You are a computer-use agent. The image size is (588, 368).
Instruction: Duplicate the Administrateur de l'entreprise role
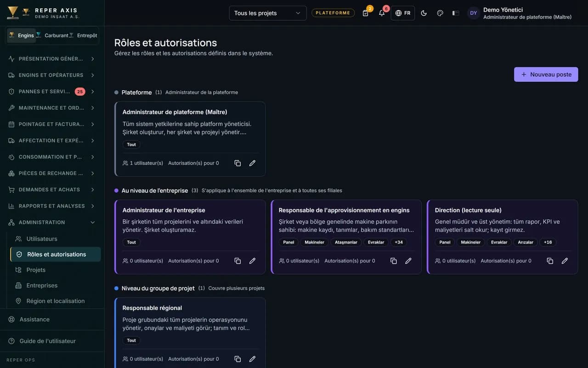(237, 261)
